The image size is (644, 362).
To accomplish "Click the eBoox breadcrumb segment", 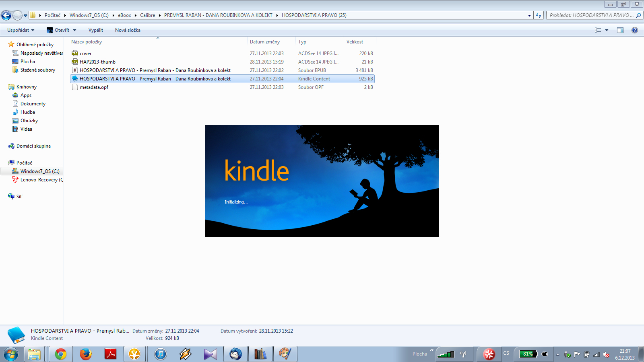I will 124,15.
